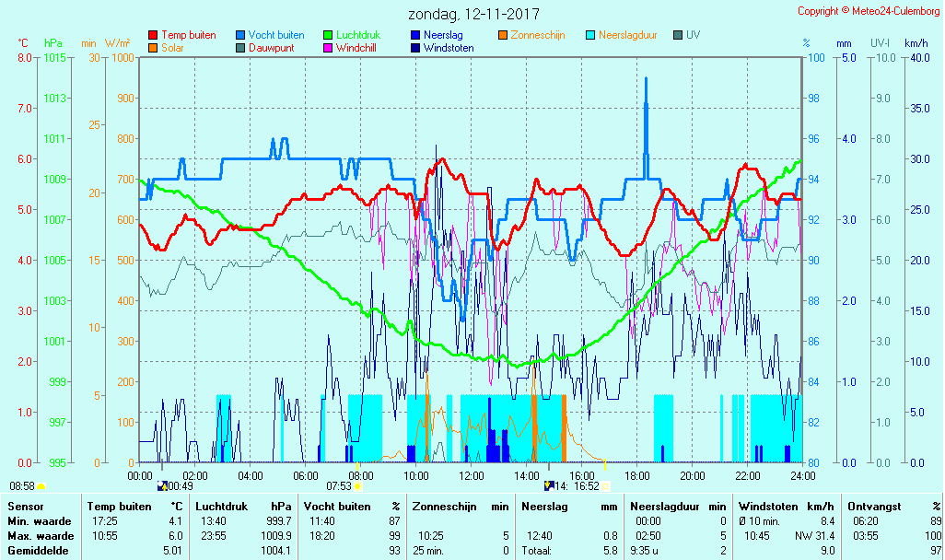Click the cyan Neerslagduur legend square
Image resolution: width=945 pixels, height=560 pixels.
coord(590,36)
